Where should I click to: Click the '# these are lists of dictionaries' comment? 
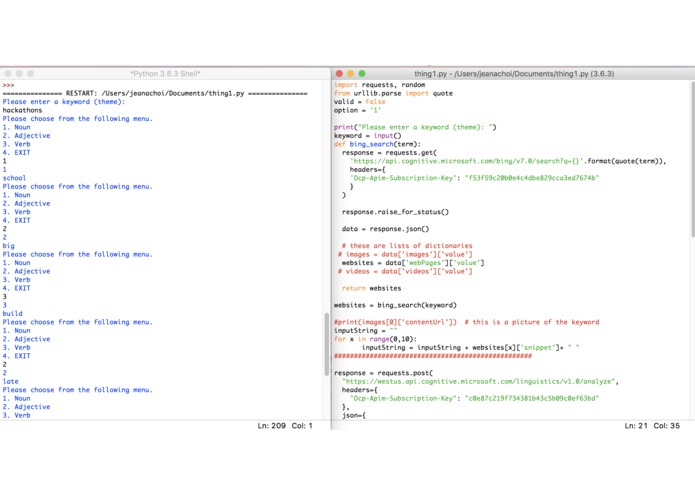[x=407, y=246]
